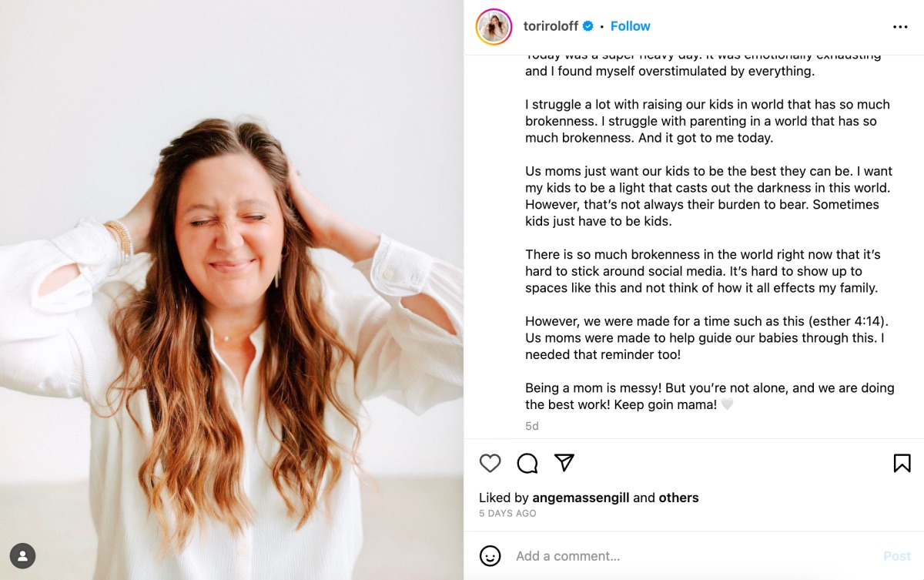Viewport: 924px width, 580px height.
Task: Click Follow next to toriroloff
Action: [630, 25]
